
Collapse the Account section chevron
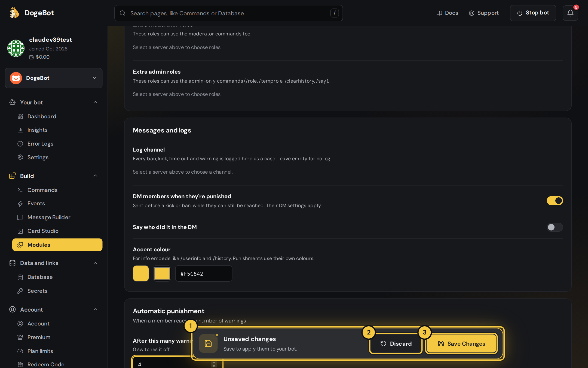95,309
